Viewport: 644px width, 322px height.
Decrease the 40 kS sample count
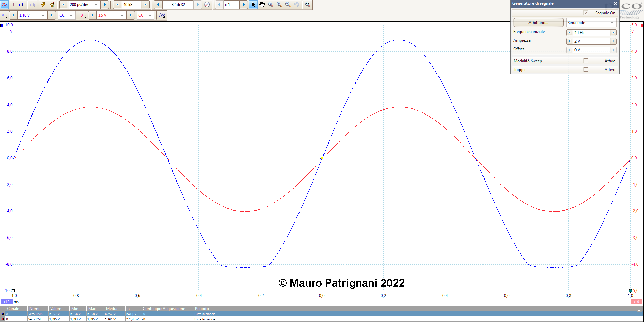tap(118, 5)
